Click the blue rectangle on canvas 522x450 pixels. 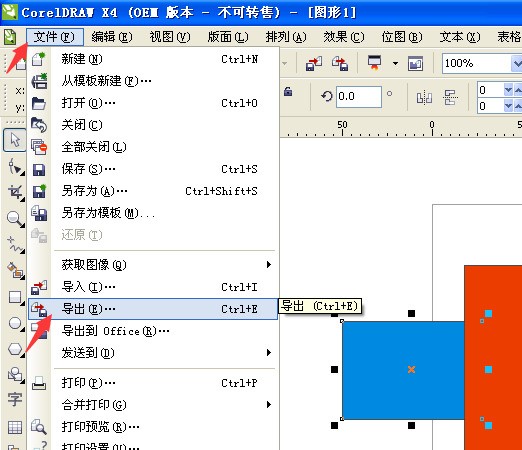[x=403, y=370]
